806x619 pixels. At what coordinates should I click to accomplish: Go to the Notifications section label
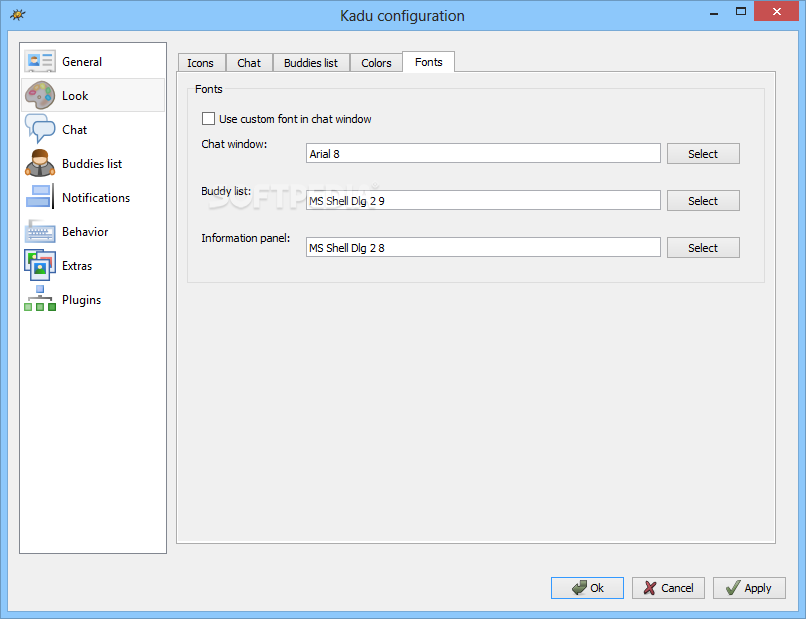coord(96,197)
